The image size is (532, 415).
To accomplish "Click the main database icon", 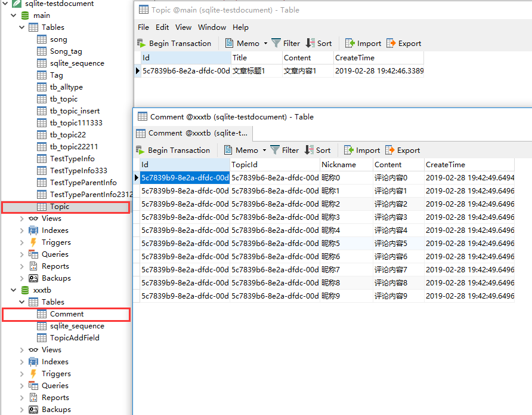I will 25,16.
